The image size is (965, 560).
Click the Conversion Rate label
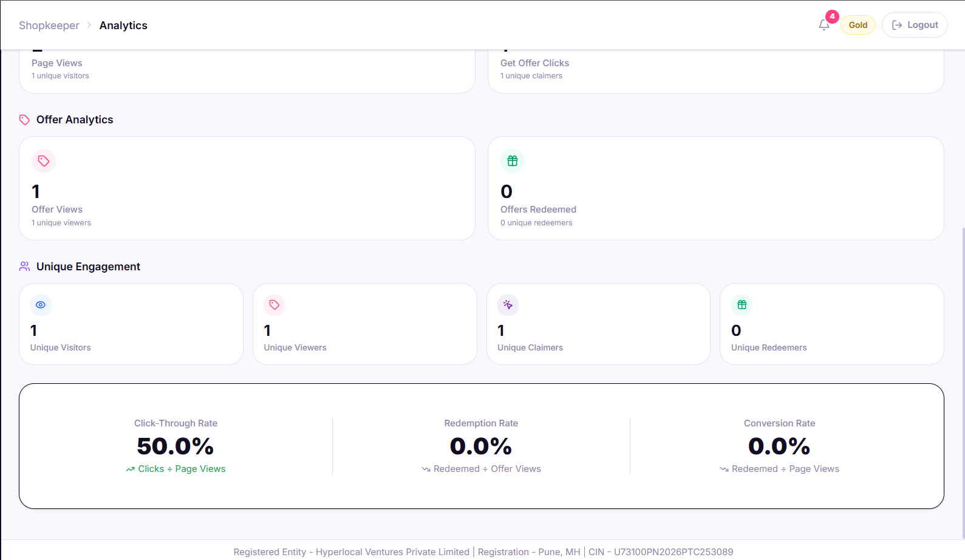click(x=779, y=423)
